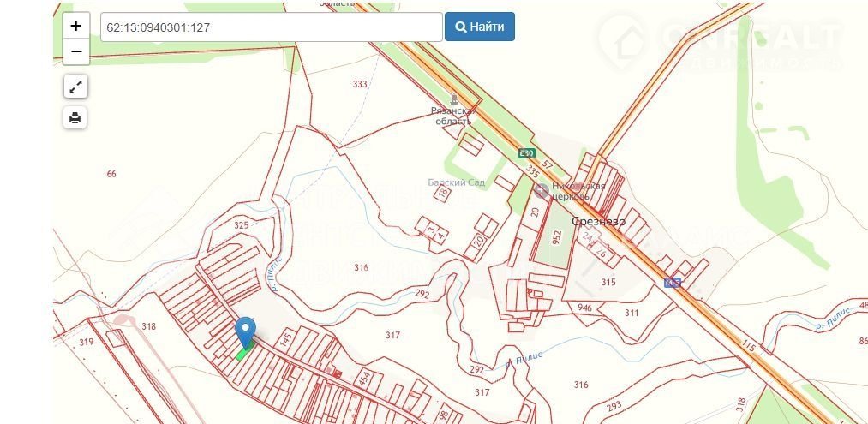Select parcel number 315
Viewport: 868px width, 424px height.
click(x=608, y=283)
